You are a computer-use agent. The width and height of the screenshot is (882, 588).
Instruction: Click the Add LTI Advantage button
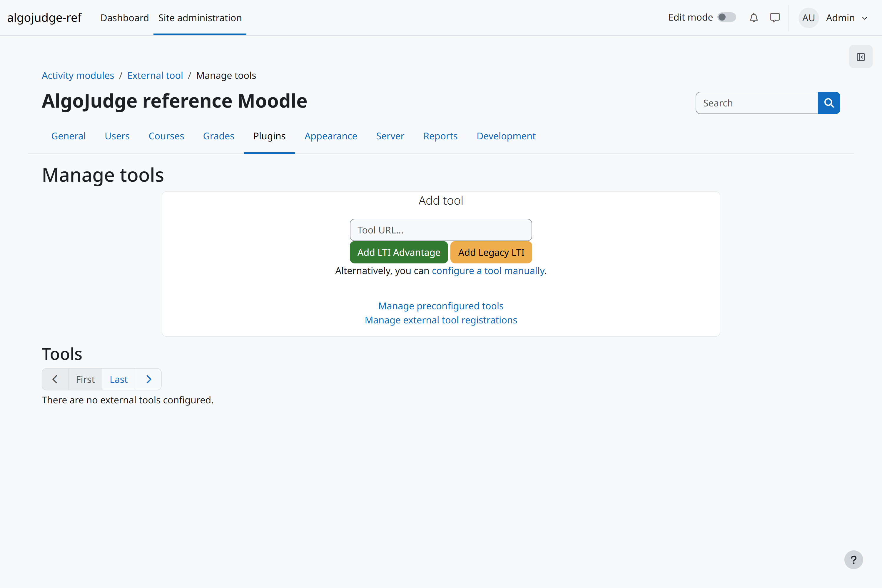tap(399, 252)
